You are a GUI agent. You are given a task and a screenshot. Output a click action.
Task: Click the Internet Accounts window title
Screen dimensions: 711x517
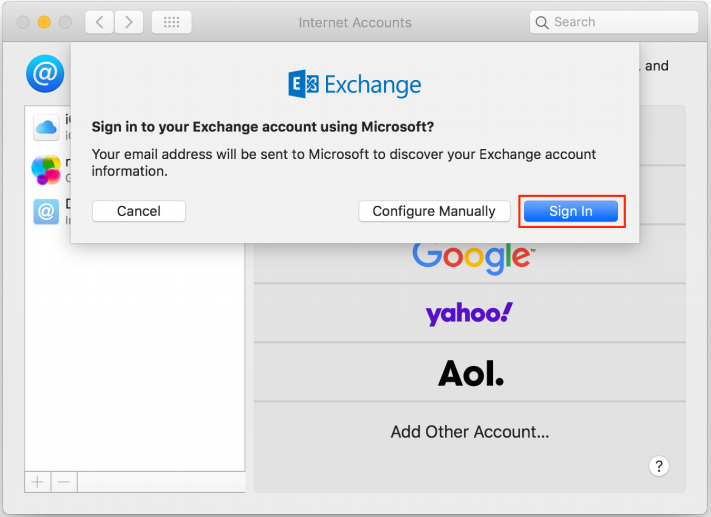click(355, 22)
